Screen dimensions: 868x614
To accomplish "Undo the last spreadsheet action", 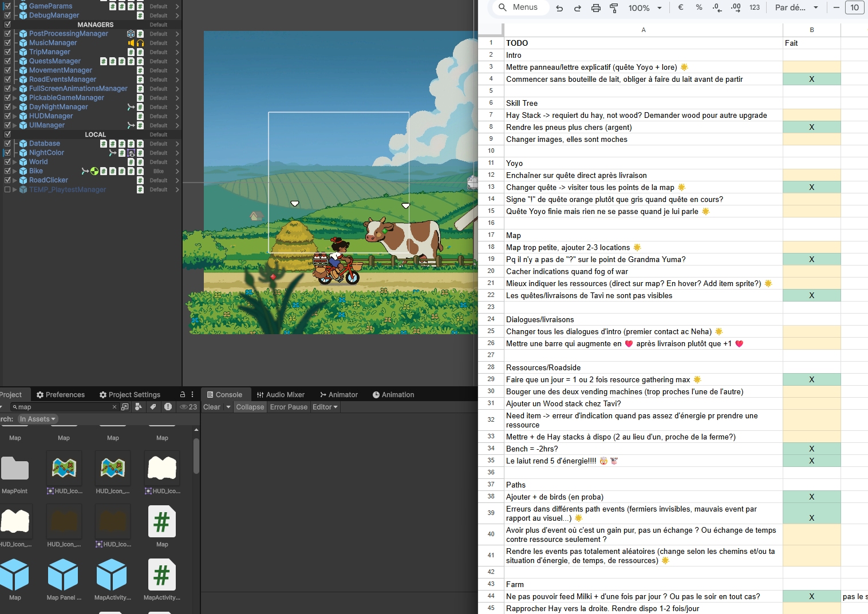I will 559,8.
